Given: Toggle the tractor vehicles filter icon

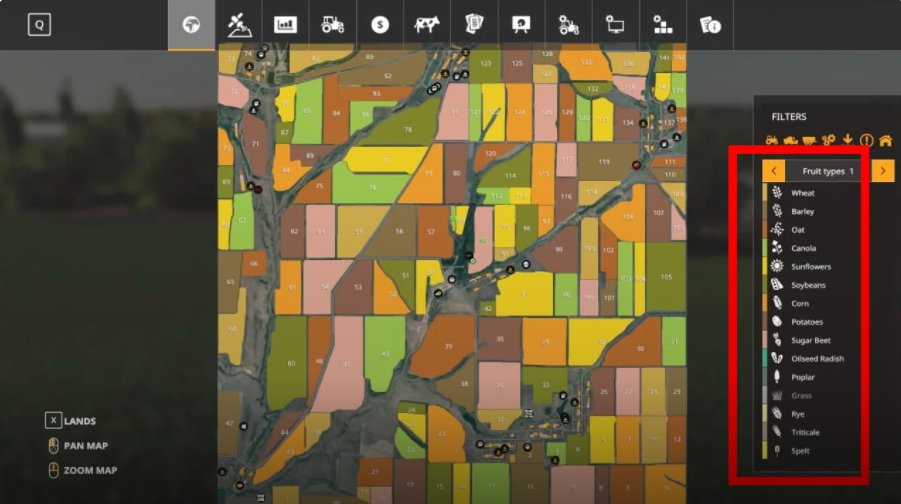Looking at the screenshot, I should pyautogui.click(x=771, y=140).
